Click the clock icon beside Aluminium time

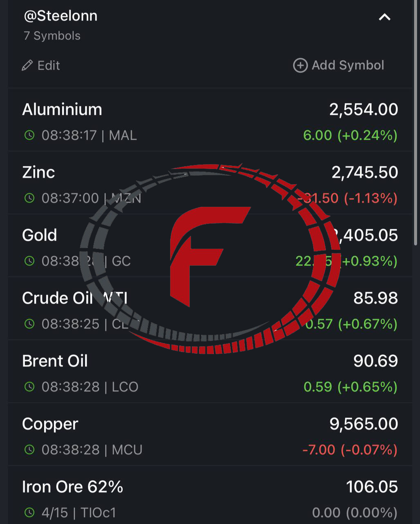click(29, 135)
